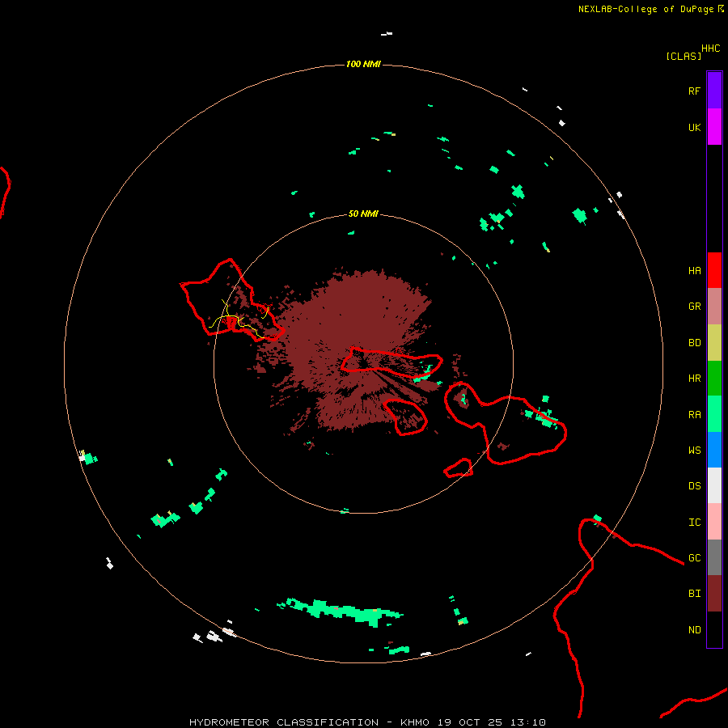Click the ND legend label

pos(694,629)
